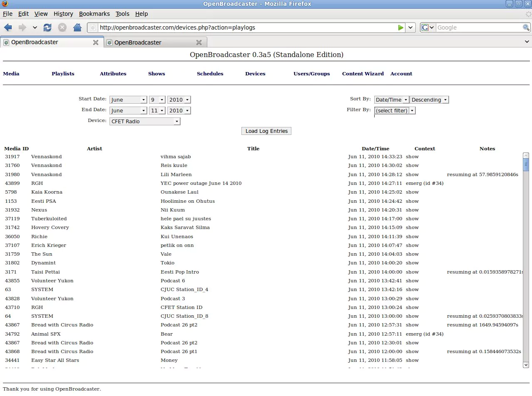
Task: Open the Attributes navigation link
Action: coord(113,74)
